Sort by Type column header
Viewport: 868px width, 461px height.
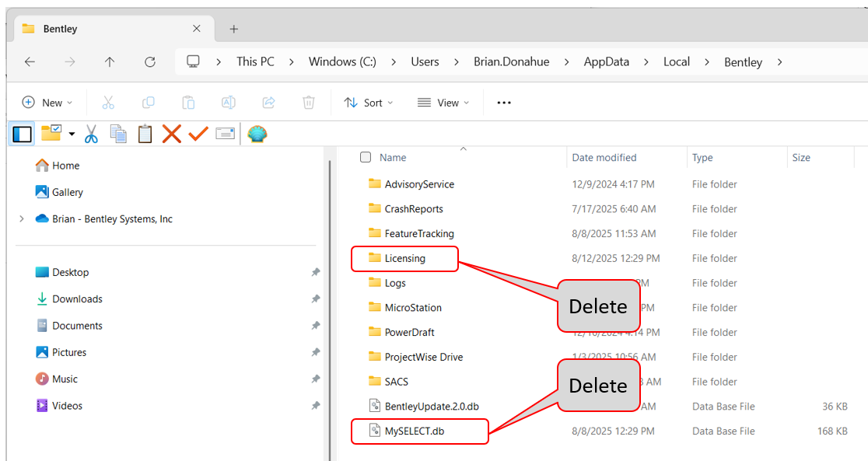pos(702,158)
